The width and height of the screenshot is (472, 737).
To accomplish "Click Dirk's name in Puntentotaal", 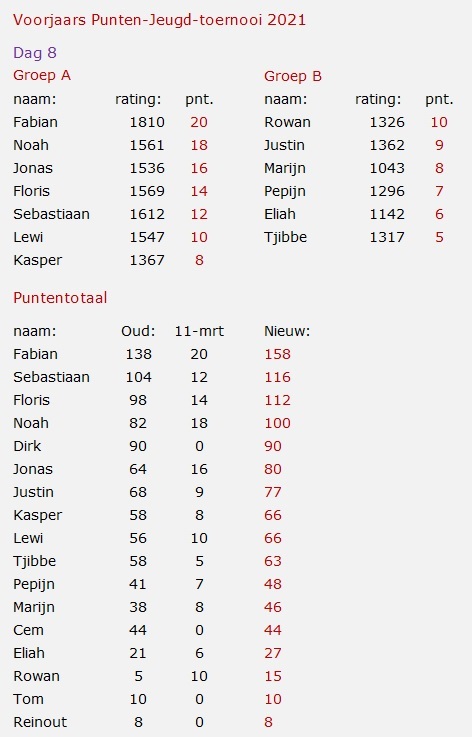I will pyautogui.click(x=27, y=447).
